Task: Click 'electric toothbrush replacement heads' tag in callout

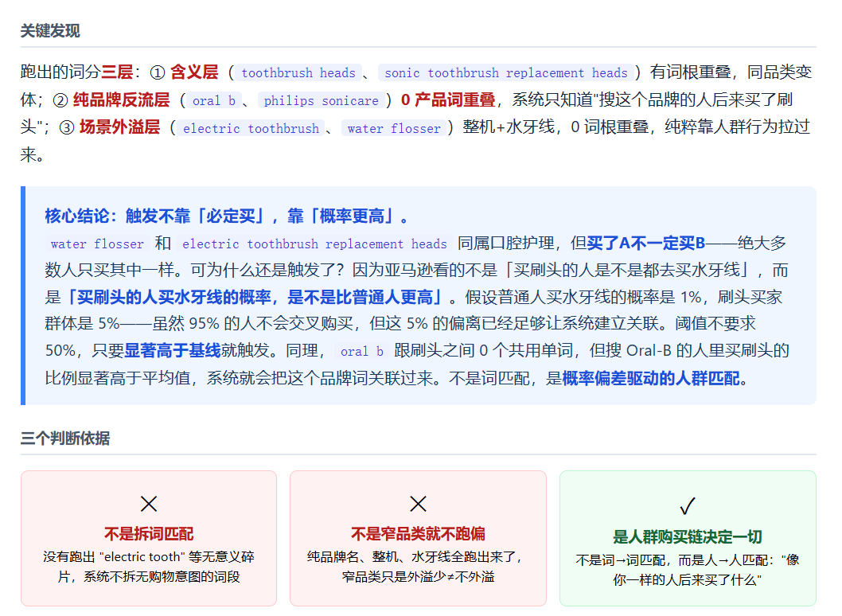Action: point(314,244)
